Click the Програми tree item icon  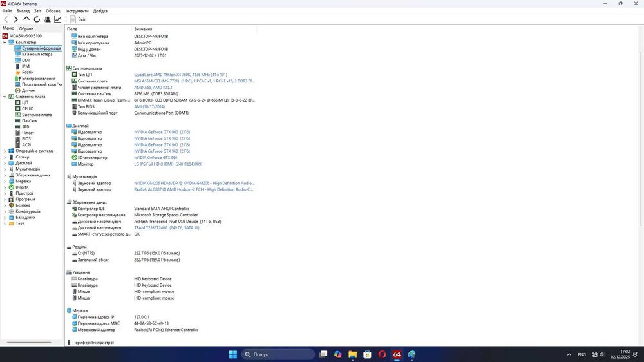[11, 199]
